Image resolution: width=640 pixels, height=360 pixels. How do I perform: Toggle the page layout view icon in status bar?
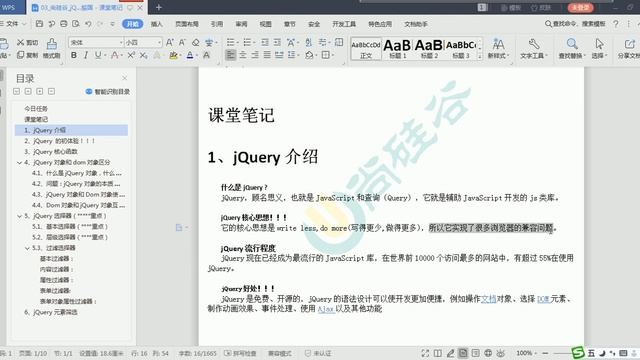click(463, 353)
